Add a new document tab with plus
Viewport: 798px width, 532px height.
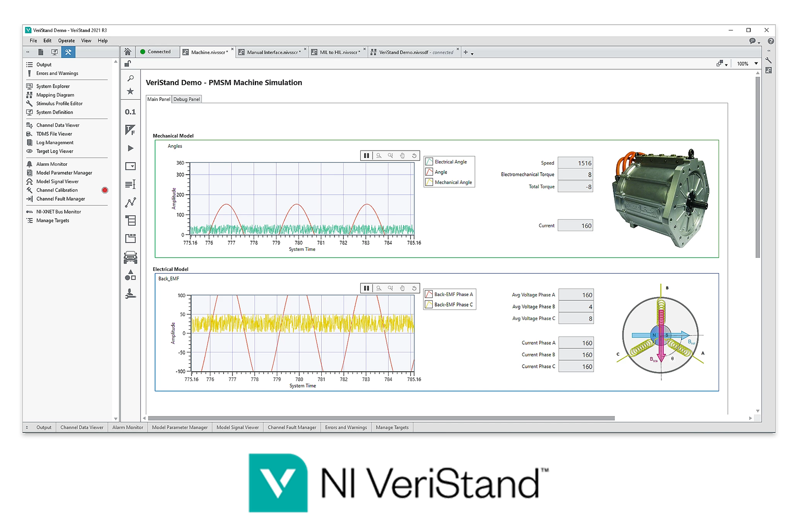click(x=465, y=52)
